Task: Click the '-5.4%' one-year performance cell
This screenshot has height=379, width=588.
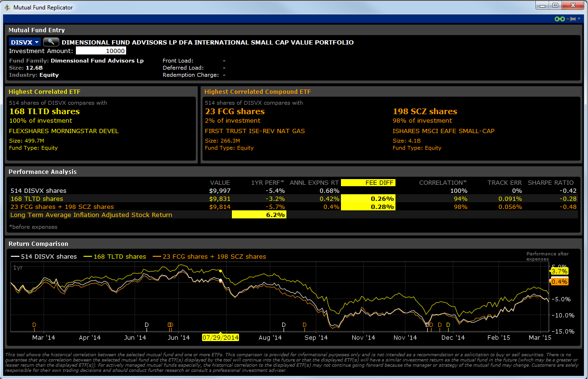Action: tap(276, 191)
